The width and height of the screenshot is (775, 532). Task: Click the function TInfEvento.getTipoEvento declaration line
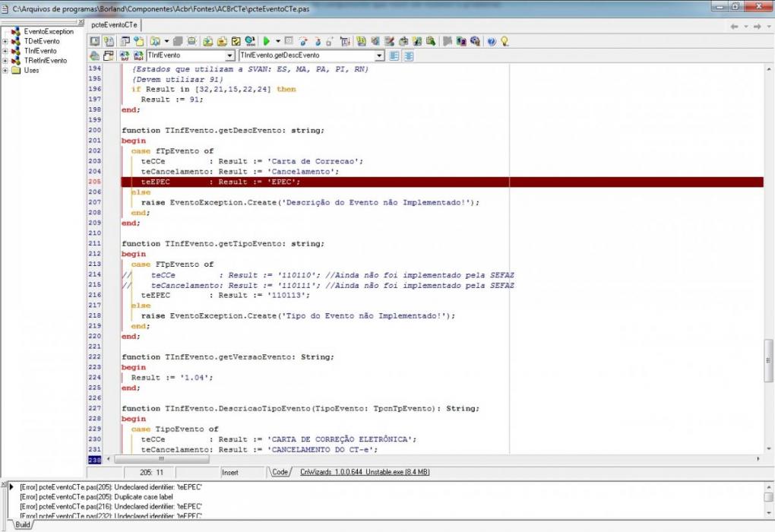[x=223, y=244]
